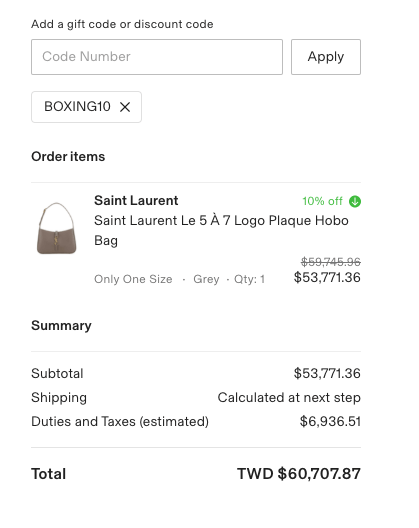The width and height of the screenshot is (419, 528).
Task: Remove the BOXING10 code with the X icon
Action: pos(125,107)
